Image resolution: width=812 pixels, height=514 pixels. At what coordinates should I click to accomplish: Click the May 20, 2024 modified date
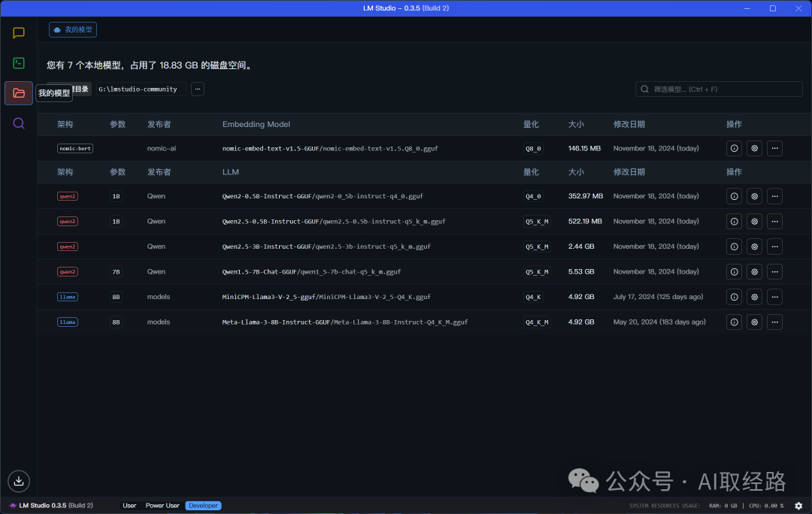pos(659,322)
